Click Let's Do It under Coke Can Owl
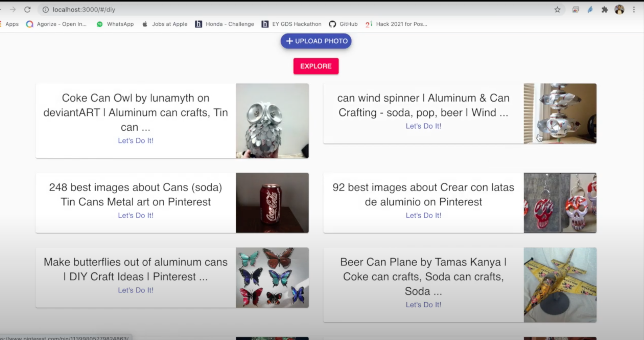 point(136,141)
